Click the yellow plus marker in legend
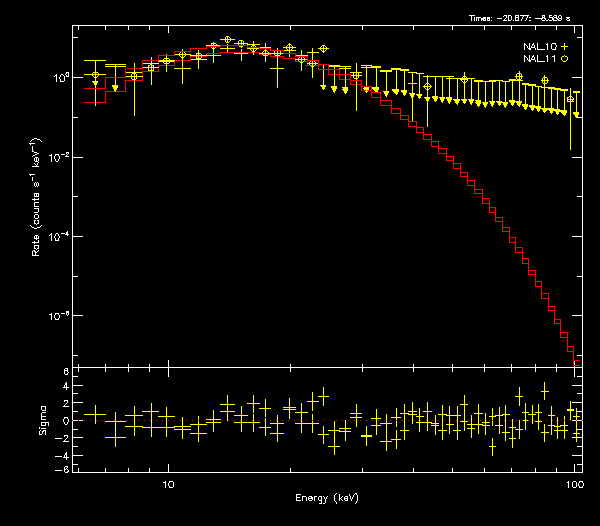 pos(564,47)
